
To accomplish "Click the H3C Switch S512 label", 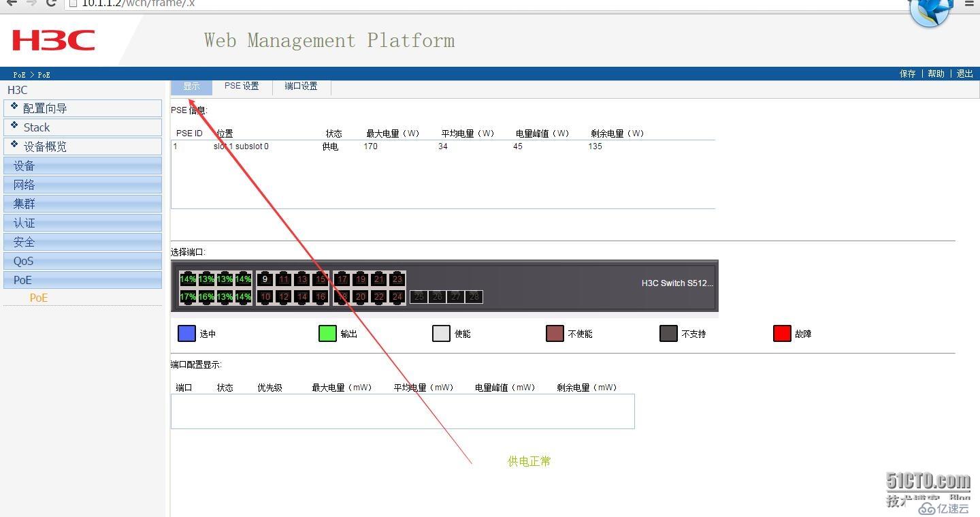I will point(677,283).
